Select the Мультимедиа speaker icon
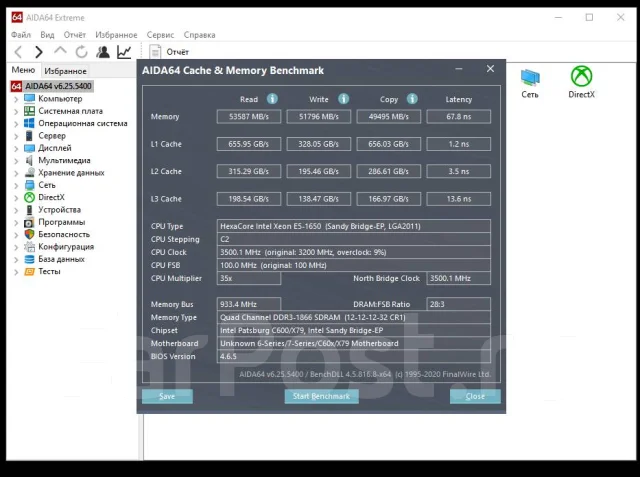The image size is (640, 477). 29,160
